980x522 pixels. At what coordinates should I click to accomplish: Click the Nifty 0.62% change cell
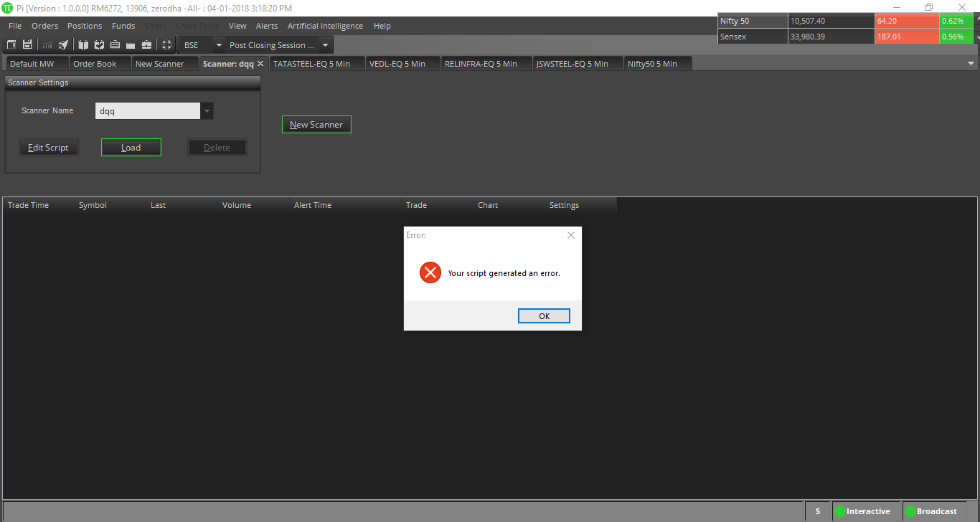(x=956, y=21)
